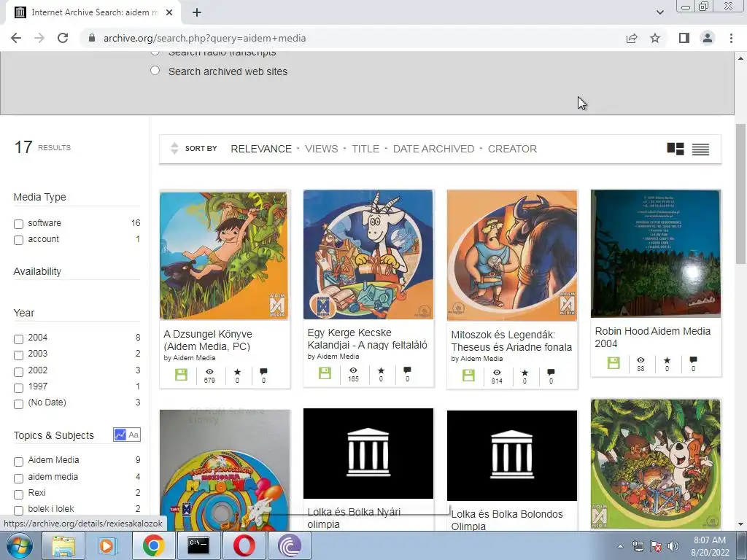Sort results by Relevance
Viewport: 747px width, 560px height.
pos(261,149)
